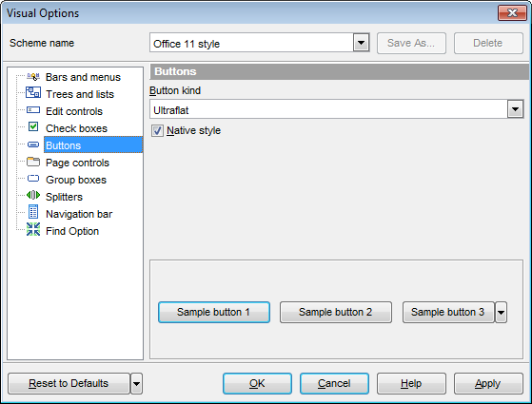The width and height of the screenshot is (532, 404).
Task: Expand the Button kind dropdown arrow
Action: 515,109
